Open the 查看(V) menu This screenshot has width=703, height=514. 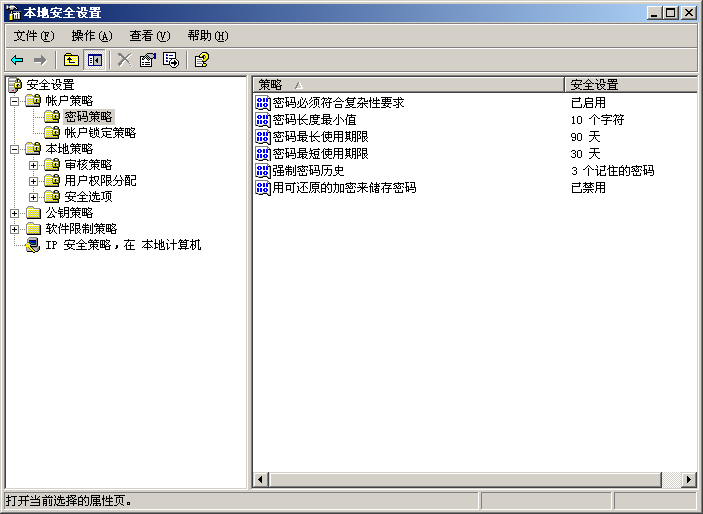pos(150,35)
